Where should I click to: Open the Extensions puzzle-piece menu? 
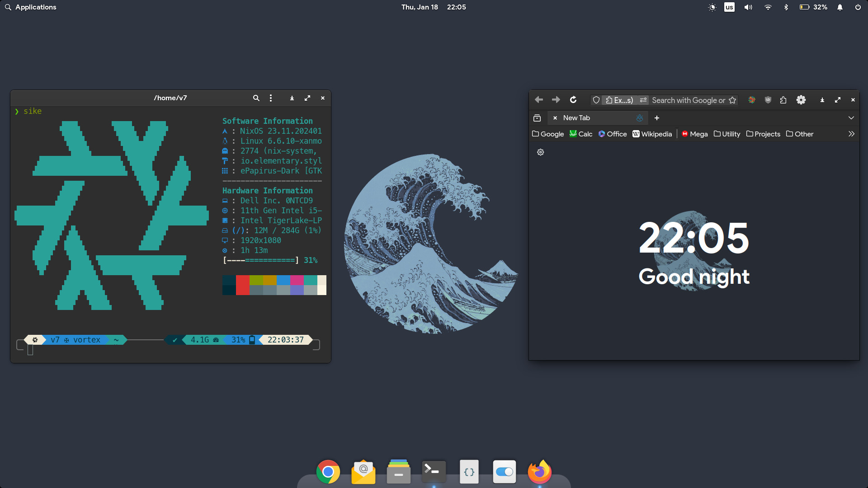click(783, 100)
